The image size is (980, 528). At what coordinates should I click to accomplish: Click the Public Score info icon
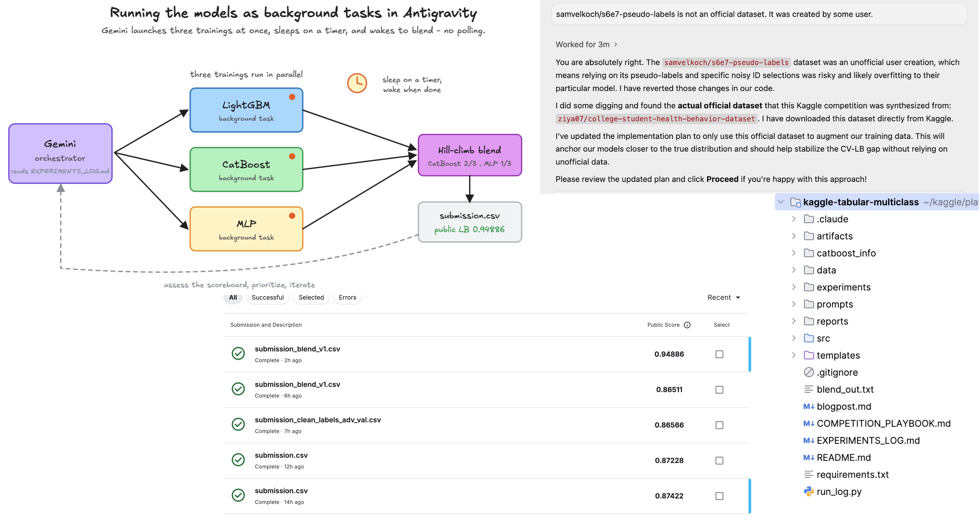pyautogui.click(x=687, y=325)
